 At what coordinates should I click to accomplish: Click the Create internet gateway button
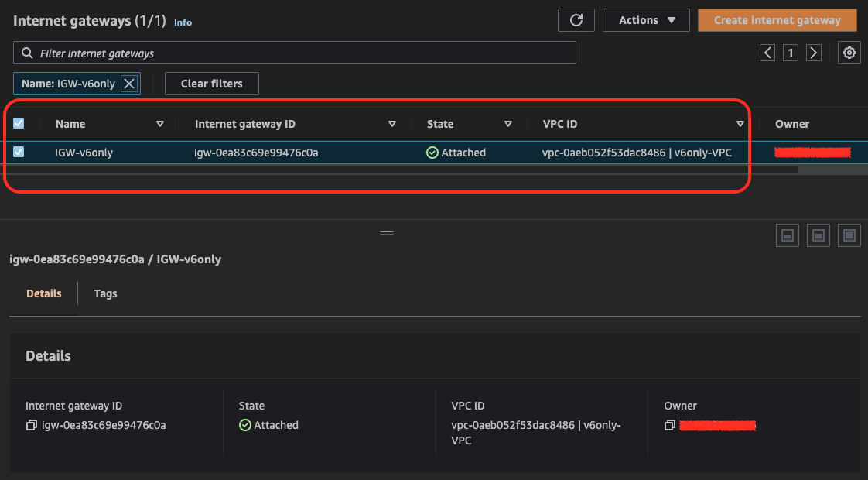(x=777, y=20)
